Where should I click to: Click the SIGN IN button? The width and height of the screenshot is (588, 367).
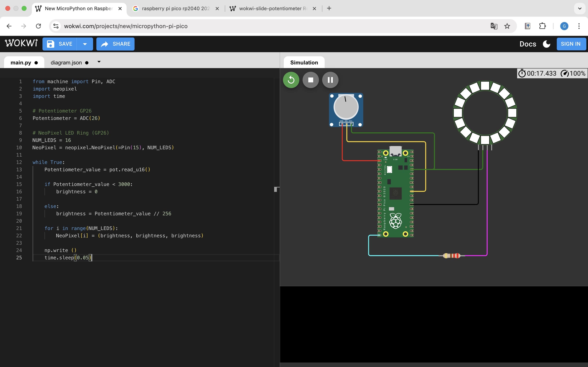571,44
